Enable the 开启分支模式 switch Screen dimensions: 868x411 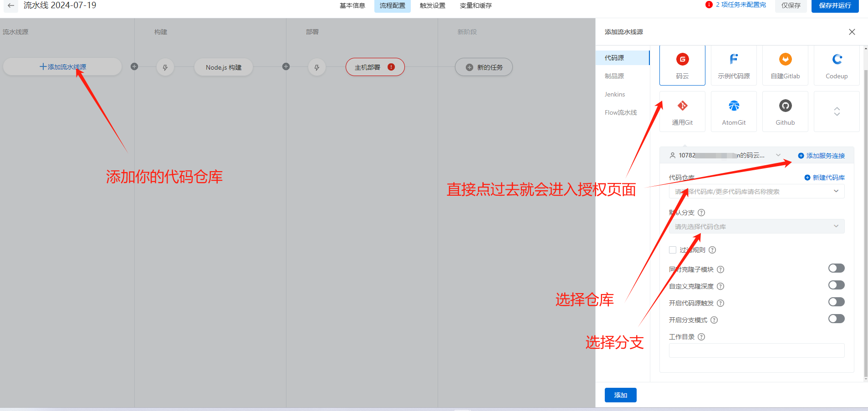click(836, 319)
